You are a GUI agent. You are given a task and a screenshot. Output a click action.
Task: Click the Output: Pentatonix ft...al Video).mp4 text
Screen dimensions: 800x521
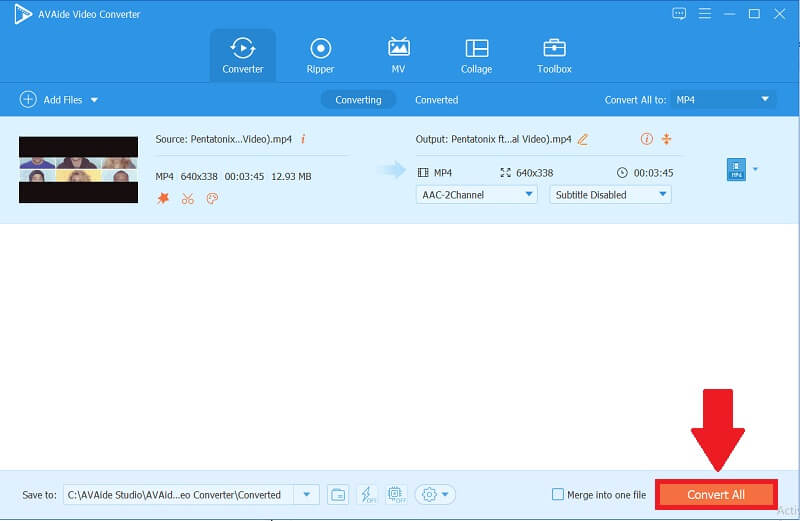click(x=493, y=139)
